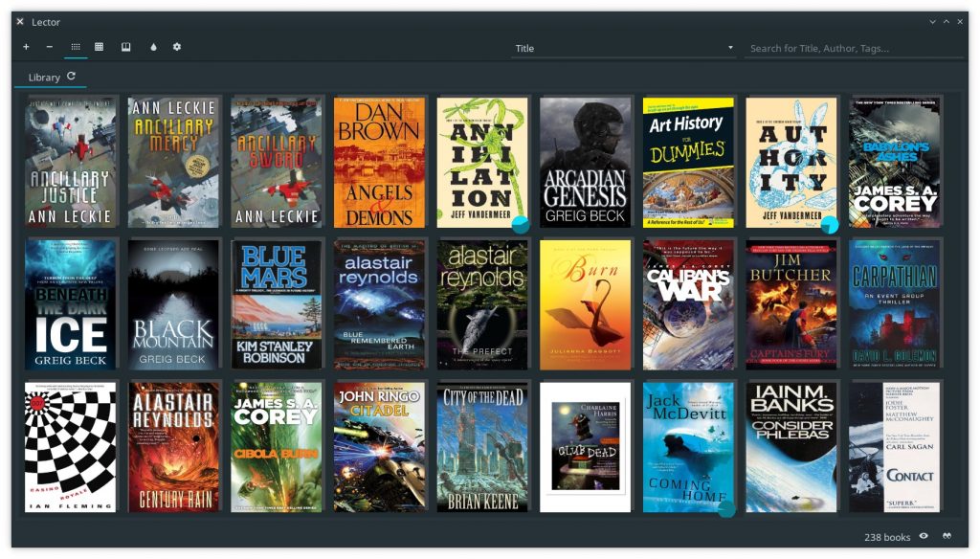This screenshot has height=559, width=980.
Task: Remove a book using the minus icon
Action: click(51, 46)
